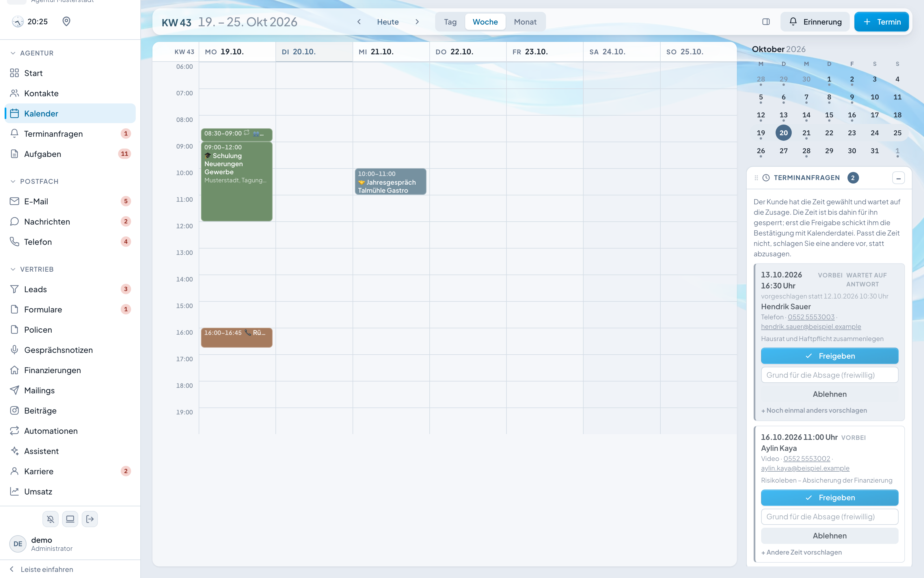
Task: Click the laptop display icon
Action: pos(70,519)
